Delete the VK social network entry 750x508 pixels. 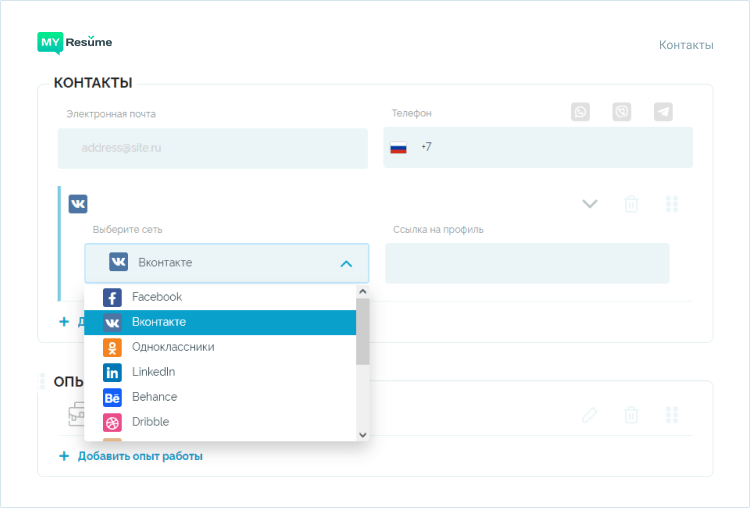(x=631, y=204)
